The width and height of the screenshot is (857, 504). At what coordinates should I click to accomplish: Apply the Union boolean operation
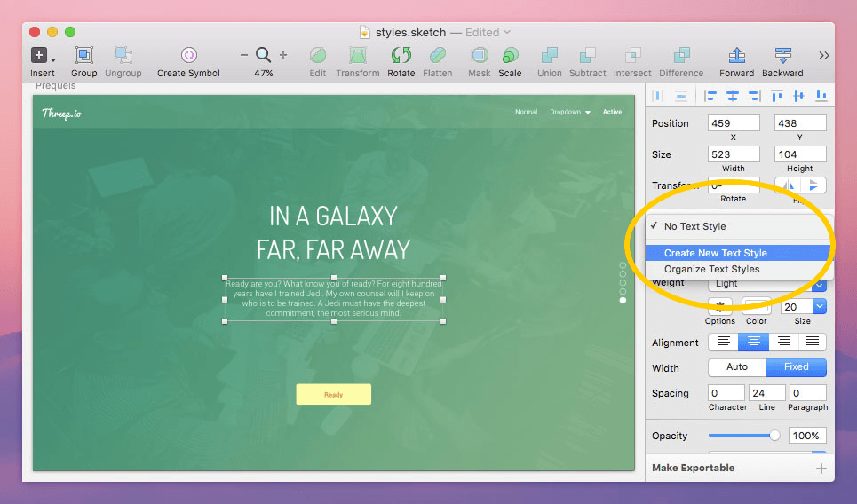pos(550,55)
